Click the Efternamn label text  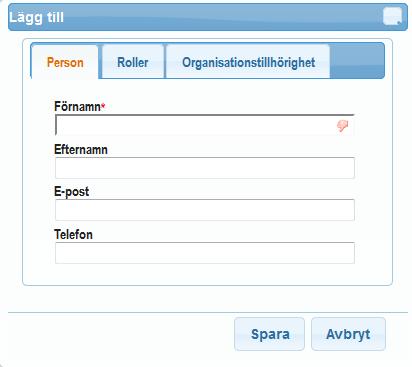(81, 150)
